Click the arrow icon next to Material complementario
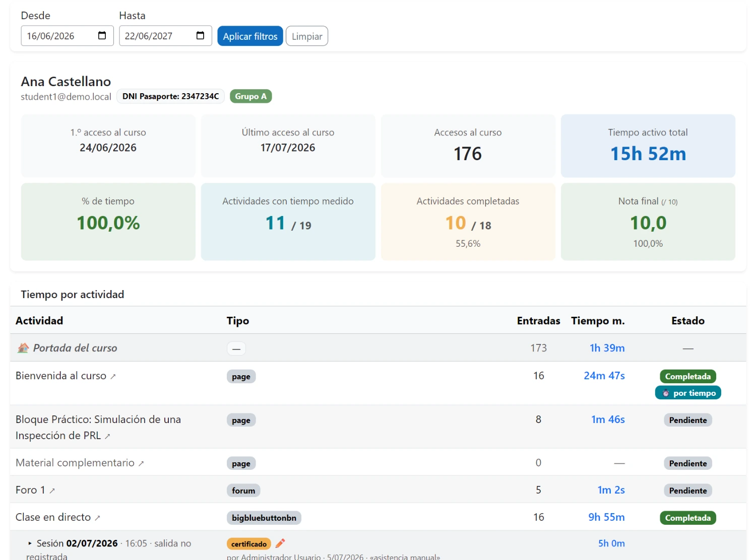Viewport: 756px width, 560px height. [141, 463]
